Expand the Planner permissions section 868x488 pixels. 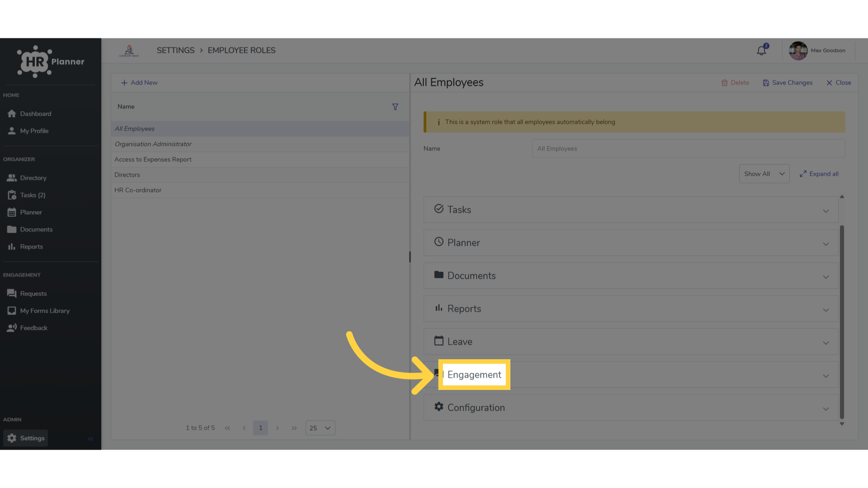click(x=631, y=243)
